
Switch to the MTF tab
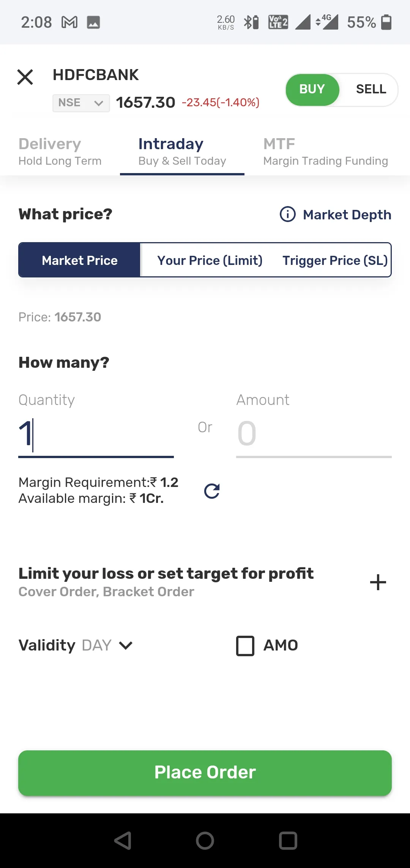(x=325, y=151)
